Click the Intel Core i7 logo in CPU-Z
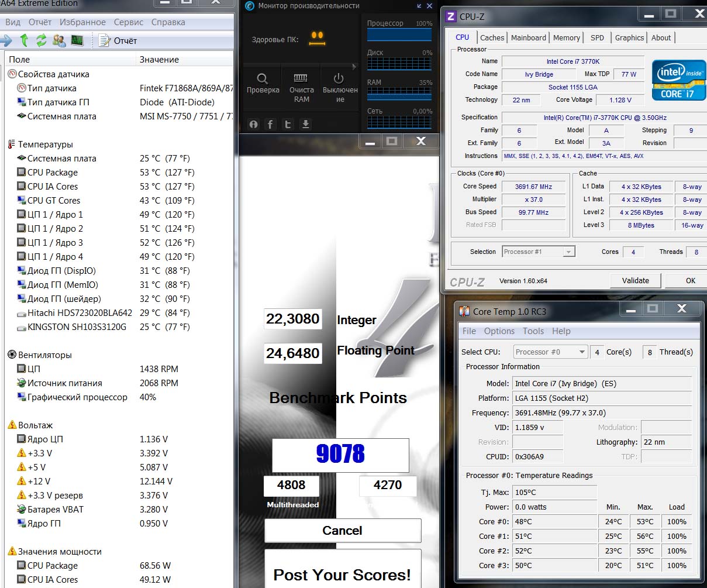 (679, 80)
